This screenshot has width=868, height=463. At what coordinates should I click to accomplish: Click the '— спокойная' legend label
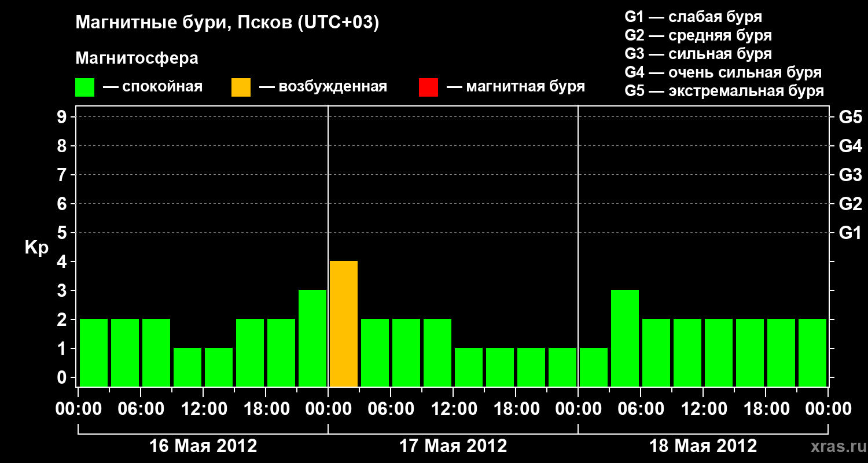[153, 87]
